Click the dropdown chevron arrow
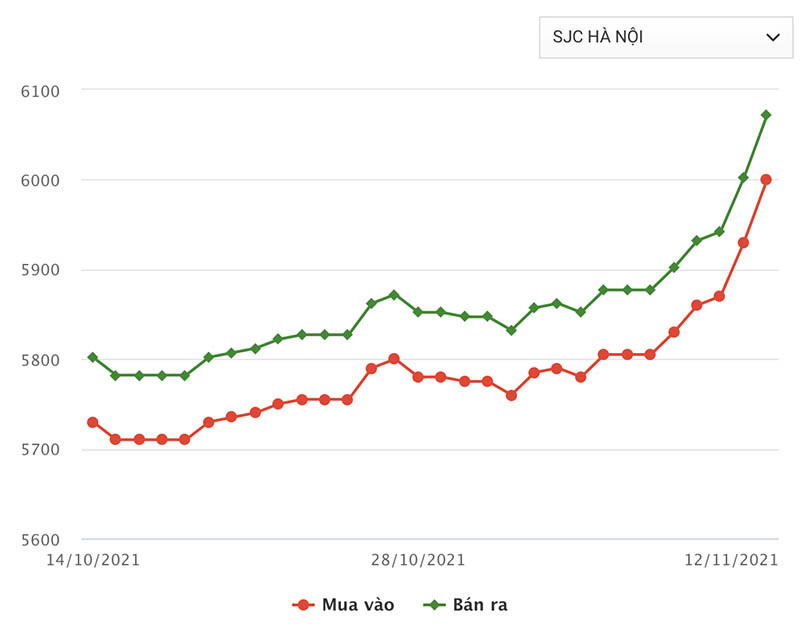The image size is (800, 624). click(x=772, y=37)
